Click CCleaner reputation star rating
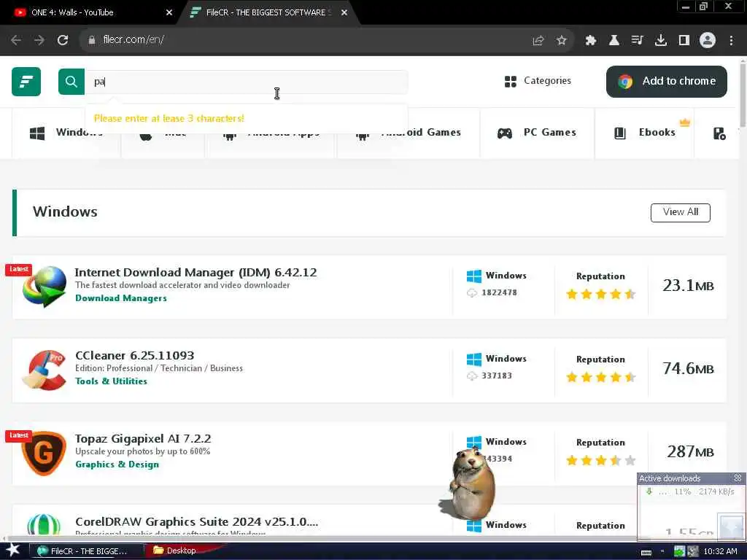 (x=601, y=378)
